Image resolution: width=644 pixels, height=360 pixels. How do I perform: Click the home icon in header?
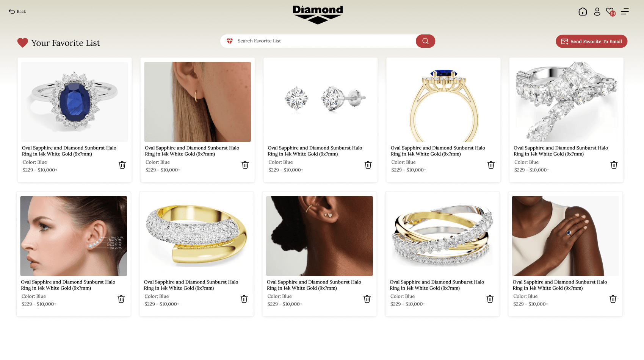point(583,12)
